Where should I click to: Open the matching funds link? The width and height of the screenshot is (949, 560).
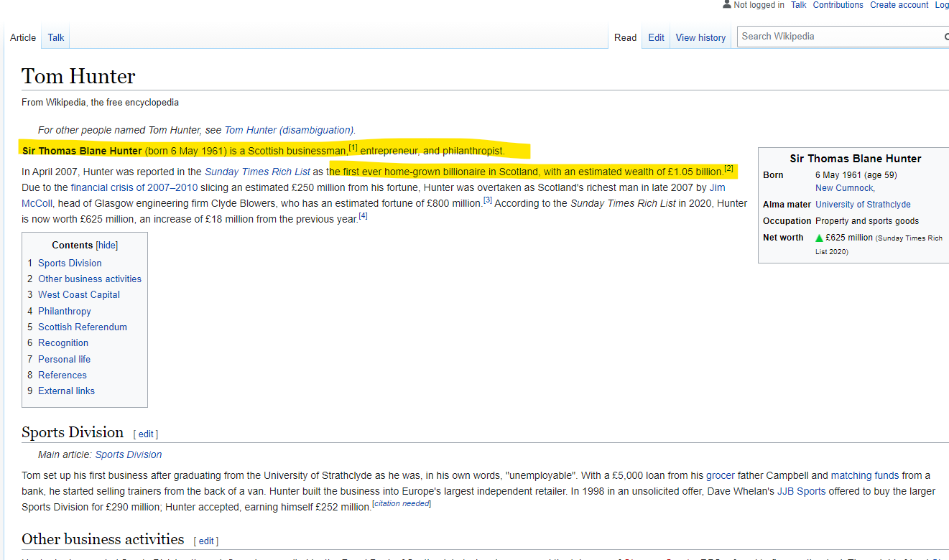click(865, 475)
